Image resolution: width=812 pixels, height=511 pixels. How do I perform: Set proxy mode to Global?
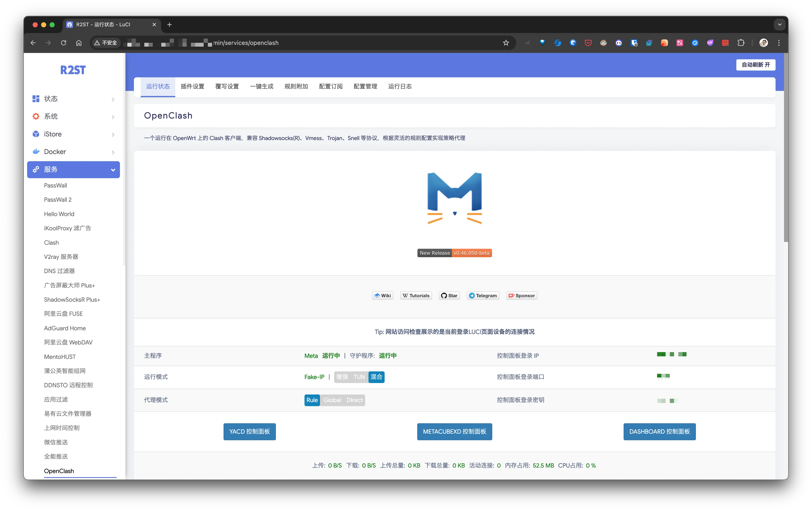pyautogui.click(x=332, y=400)
